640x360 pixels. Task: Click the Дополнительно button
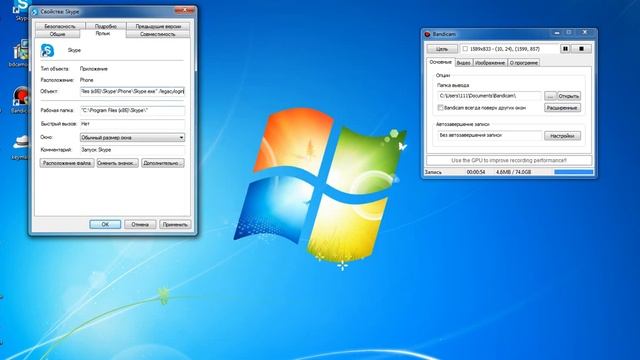[x=162, y=163]
